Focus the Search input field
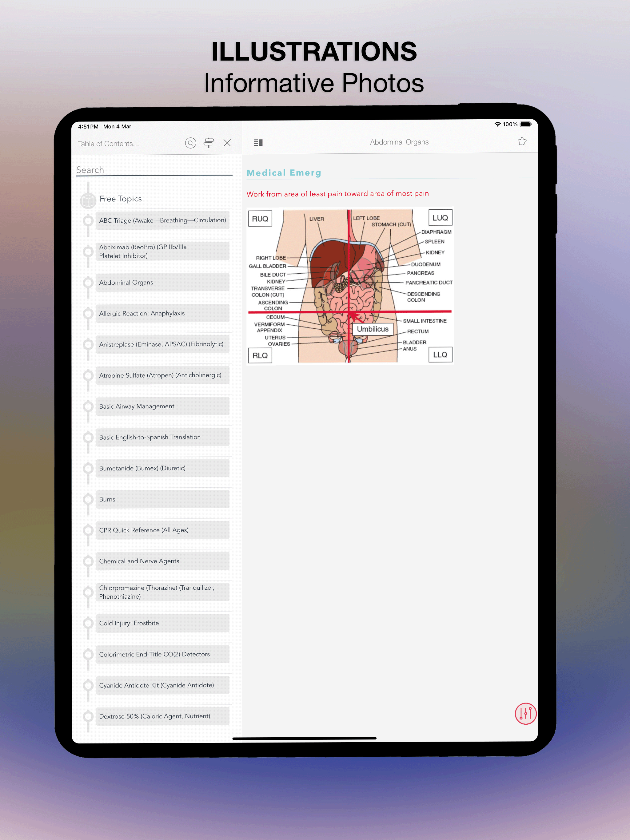 coord(154,170)
